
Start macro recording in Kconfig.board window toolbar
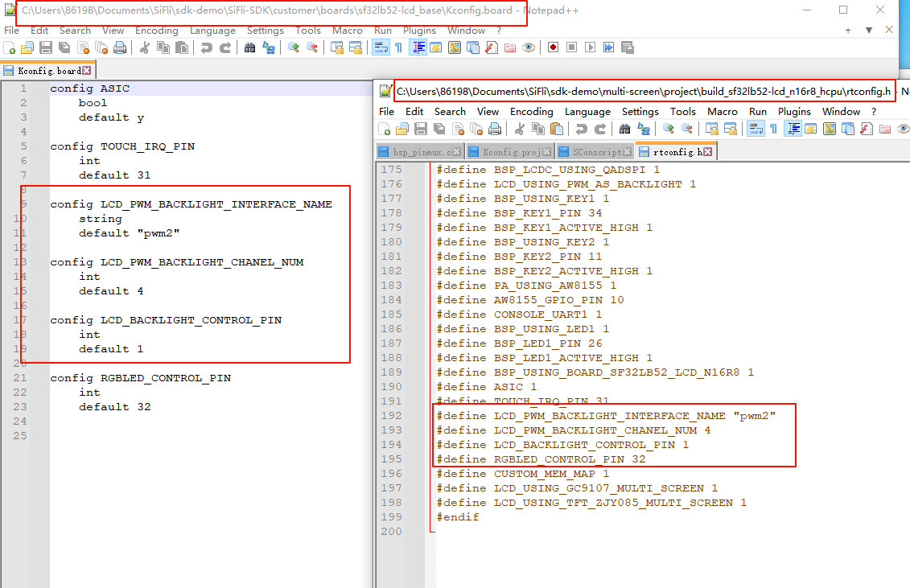pos(553,47)
